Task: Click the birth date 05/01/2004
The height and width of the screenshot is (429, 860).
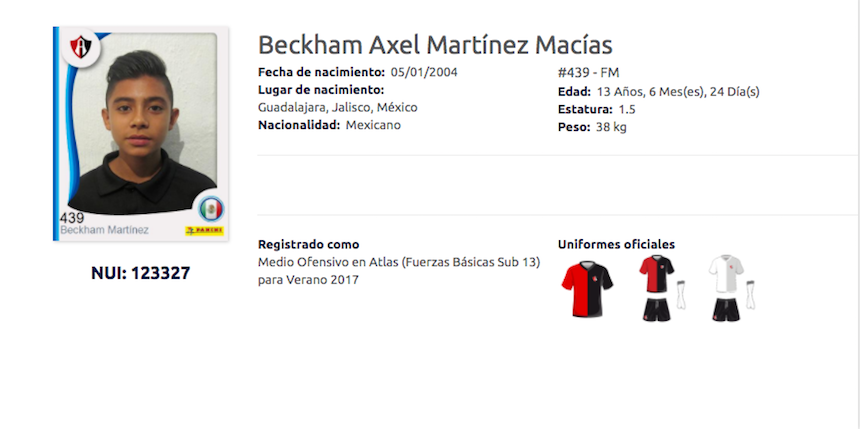Action: [425, 72]
